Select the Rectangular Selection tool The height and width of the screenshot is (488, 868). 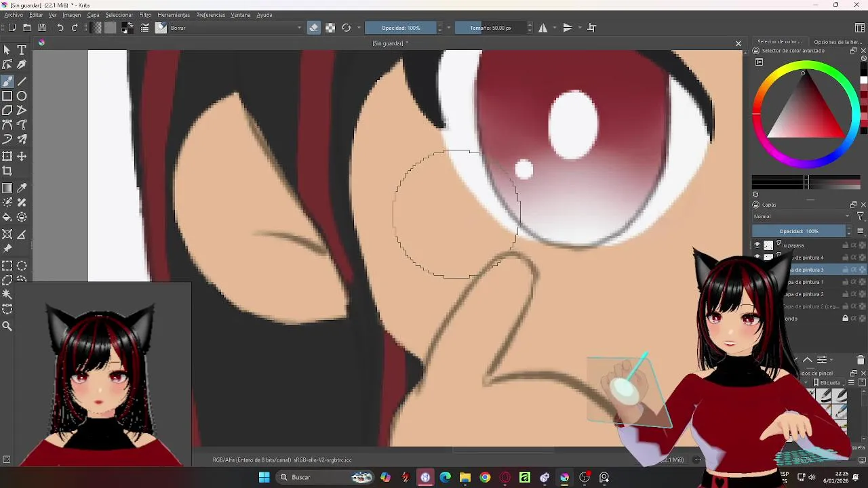(x=7, y=266)
